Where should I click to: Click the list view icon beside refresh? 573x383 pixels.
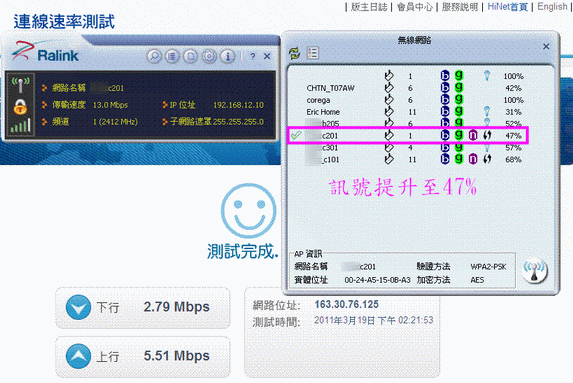[313, 53]
